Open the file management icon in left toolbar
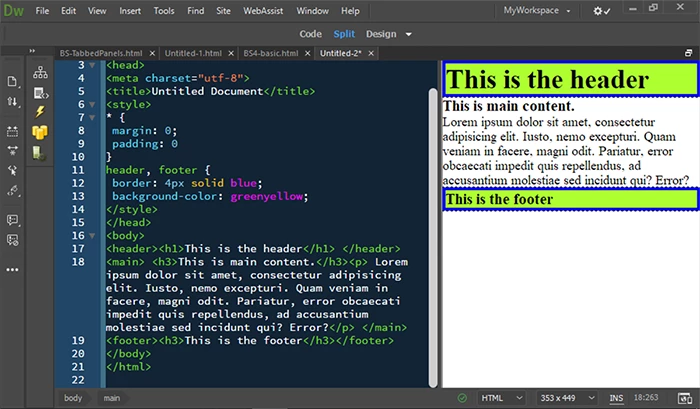 click(12, 81)
